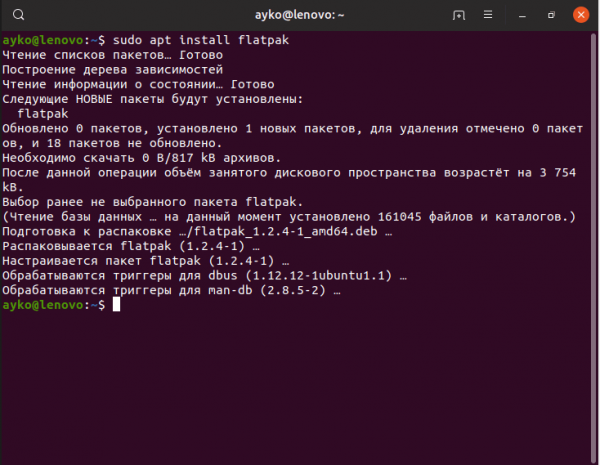This screenshot has width=600, height=465.
Task: Click the first green ayko@lenovo prompt
Action: click(42, 40)
